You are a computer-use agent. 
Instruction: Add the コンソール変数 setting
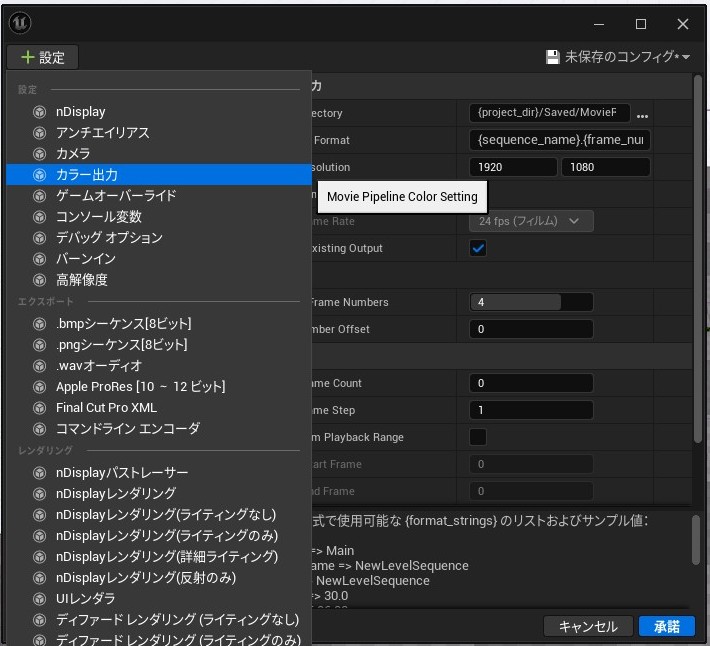[159, 217]
